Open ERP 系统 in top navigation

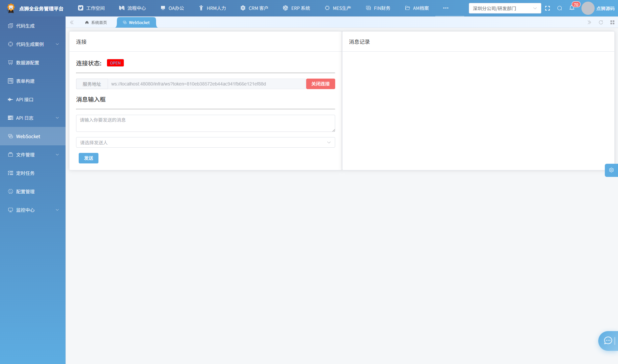click(x=296, y=8)
